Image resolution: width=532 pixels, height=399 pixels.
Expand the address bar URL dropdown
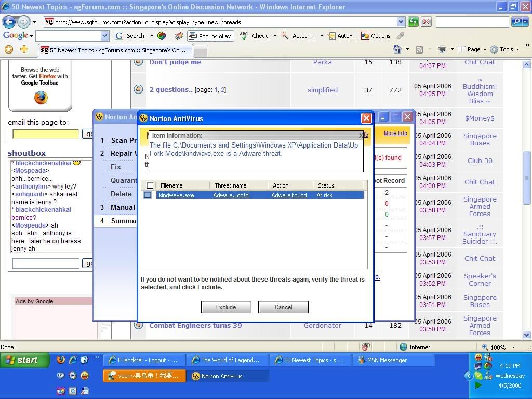click(401, 22)
